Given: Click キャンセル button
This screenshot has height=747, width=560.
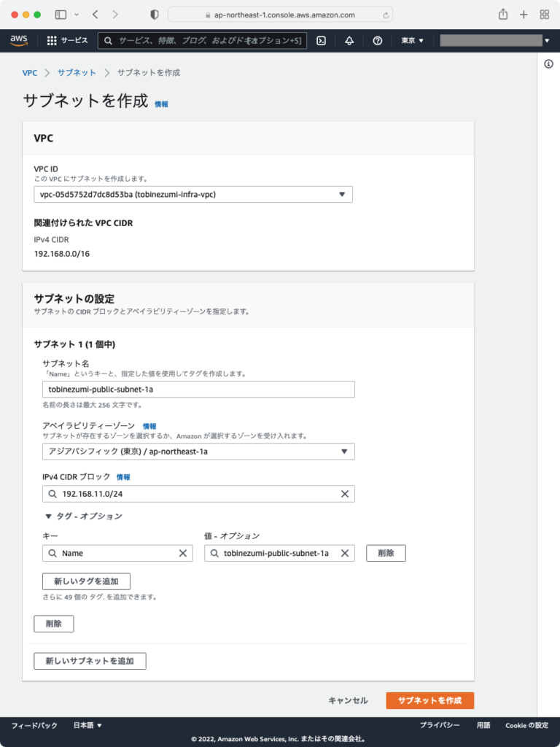Looking at the screenshot, I should (348, 701).
